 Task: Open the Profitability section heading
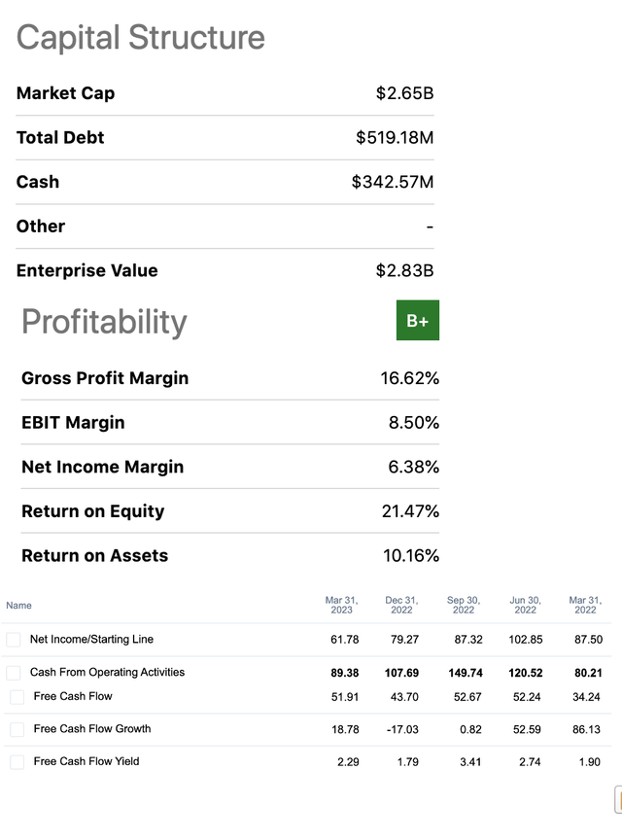coord(103,322)
